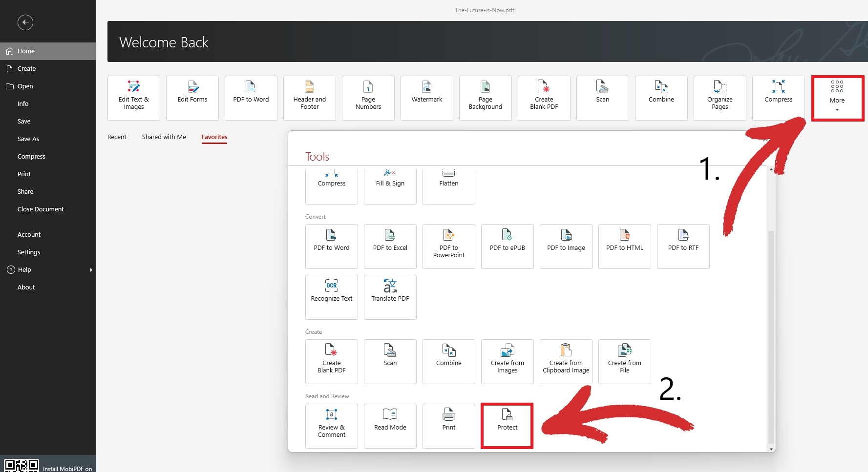This screenshot has width=868, height=472.
Task: Open Info in sidebar
Action: tap(48, 104)
